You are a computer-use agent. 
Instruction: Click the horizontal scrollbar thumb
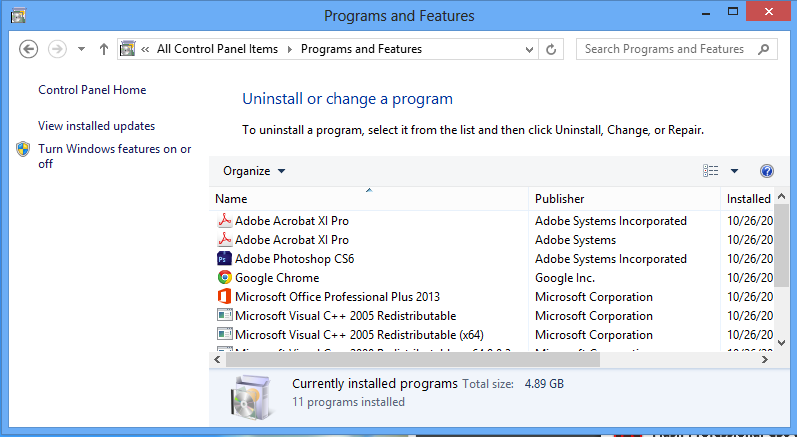coord(413,360)
